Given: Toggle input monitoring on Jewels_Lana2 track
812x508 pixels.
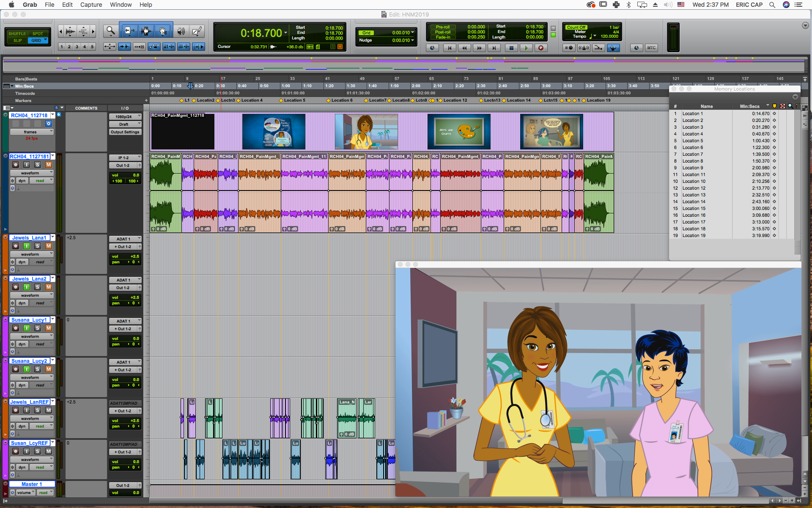Looking at the screenshot, I should point(27,287).
